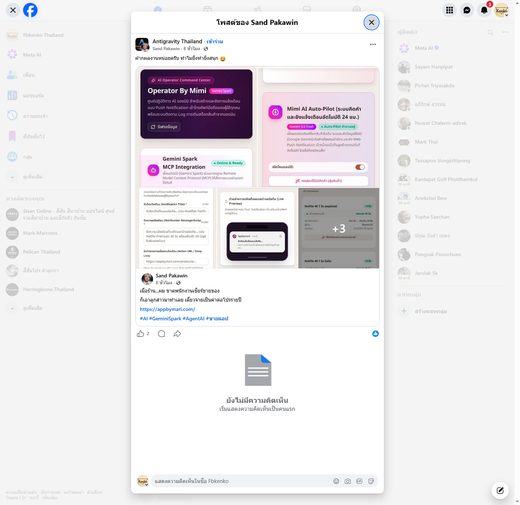The height and width of the screenshot is (505, 520).
Task: Toggle the Auto-Pilot switch in post image
Action: [360, 167]
